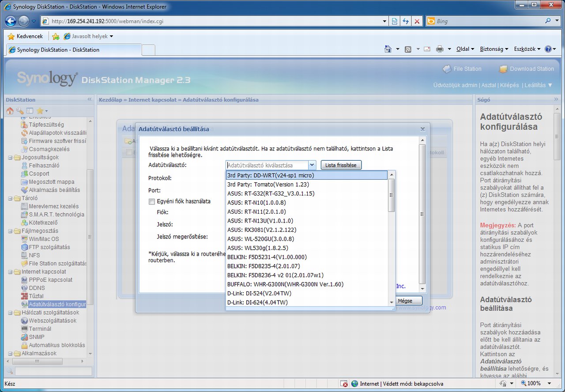Click the SNMP icon
Image resolution: width=565 pixels, height=392 pixels.
25,337
